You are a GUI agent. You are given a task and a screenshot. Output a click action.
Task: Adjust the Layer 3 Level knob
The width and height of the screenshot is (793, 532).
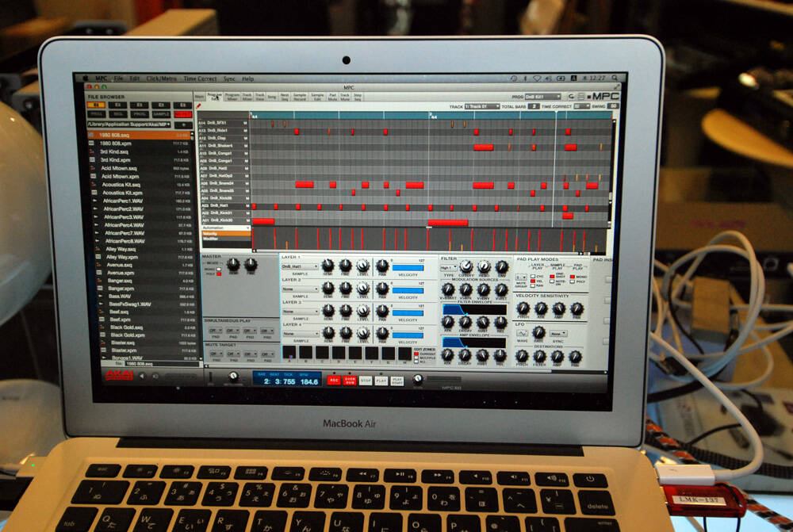point(363,311)
